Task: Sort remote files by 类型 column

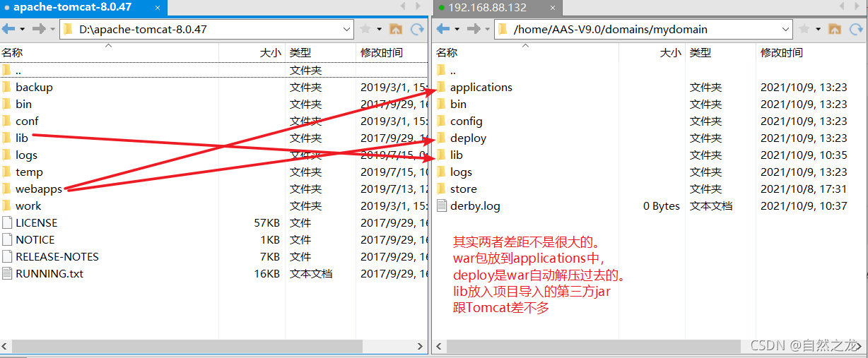Action: point(721,52)
